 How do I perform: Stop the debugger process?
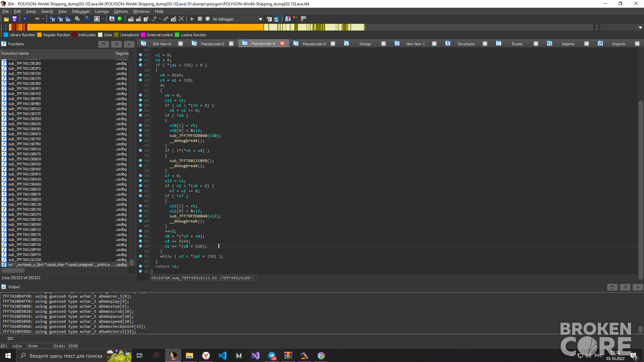(x=208, y=19)
